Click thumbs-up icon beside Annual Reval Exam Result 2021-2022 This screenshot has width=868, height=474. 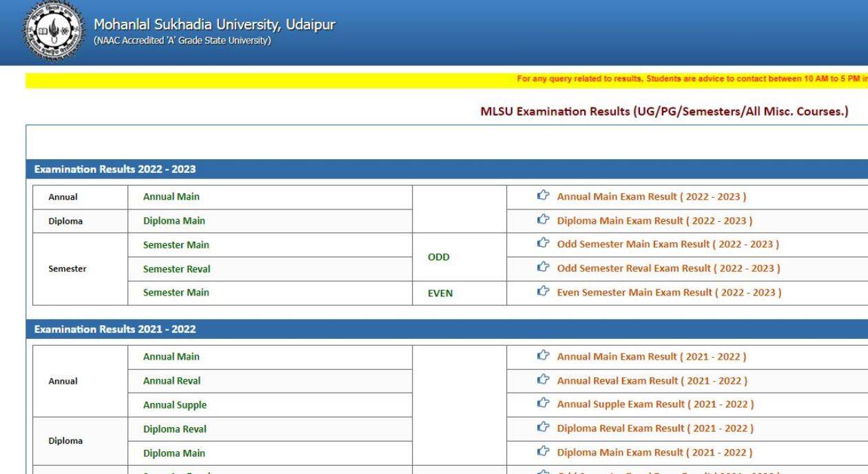[x=544, y=380]
